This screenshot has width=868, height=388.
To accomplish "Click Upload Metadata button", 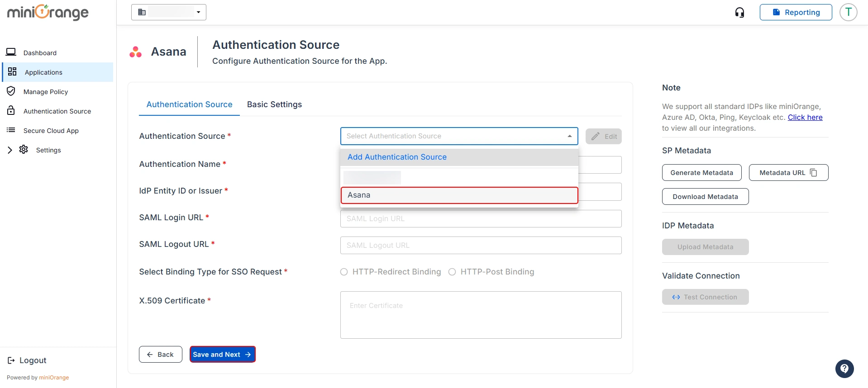I will [x=705, y=246].
